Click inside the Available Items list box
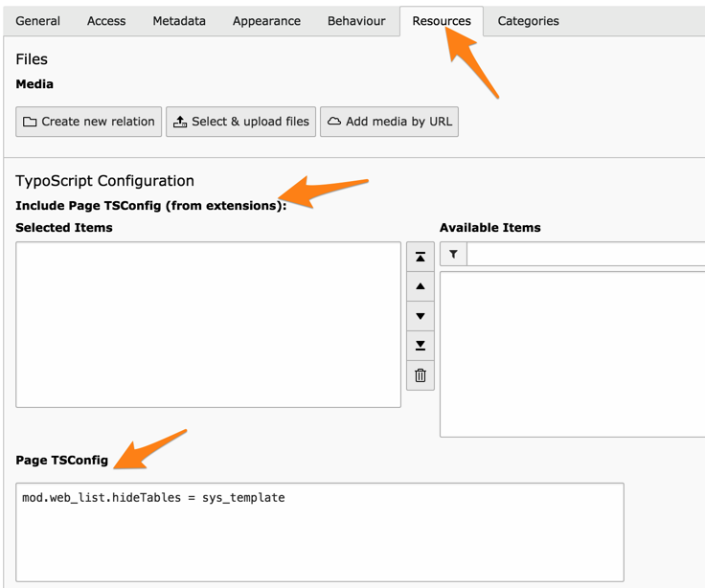This screenshot has width=705, height=588. 573,353
